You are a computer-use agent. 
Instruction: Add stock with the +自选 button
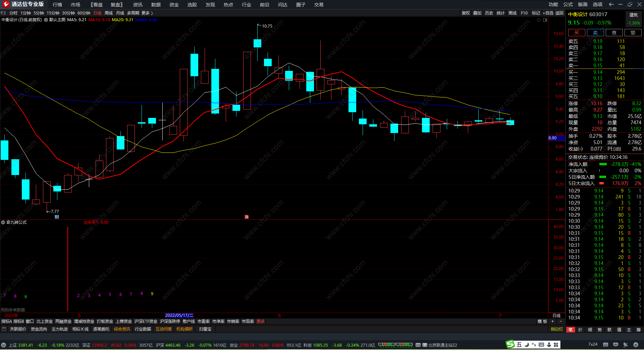click(548, 13)
